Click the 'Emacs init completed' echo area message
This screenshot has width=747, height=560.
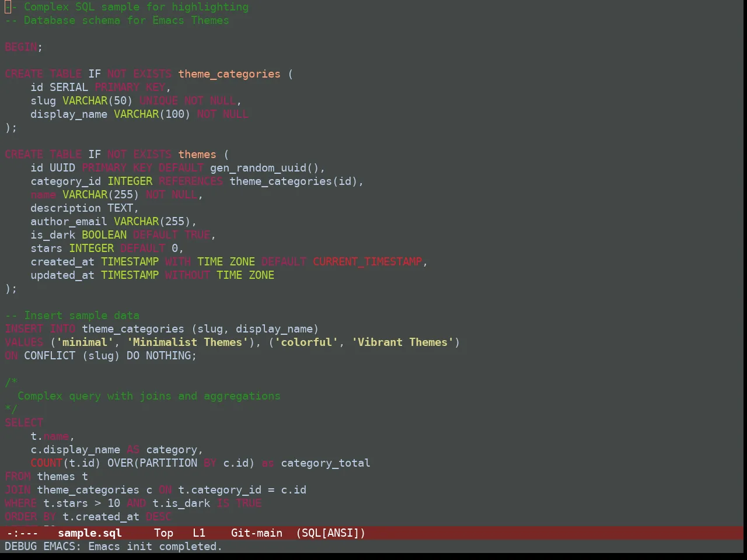point(155,546)
